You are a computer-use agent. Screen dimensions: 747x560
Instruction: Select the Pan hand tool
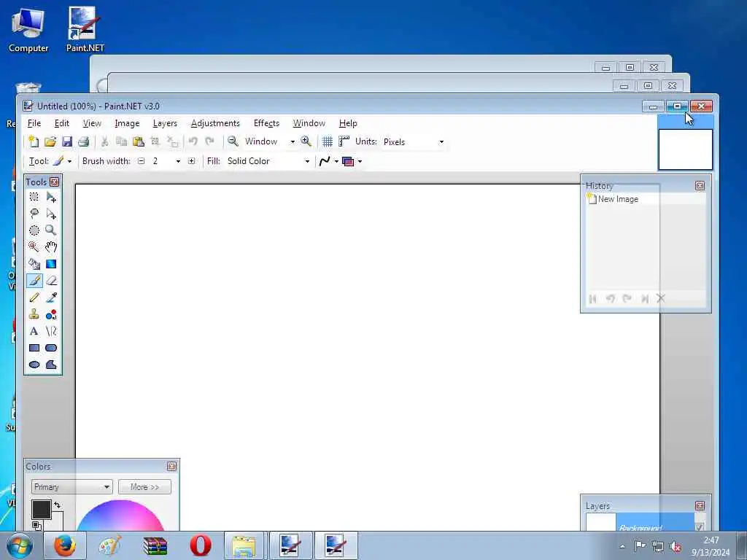click(51, 247)
